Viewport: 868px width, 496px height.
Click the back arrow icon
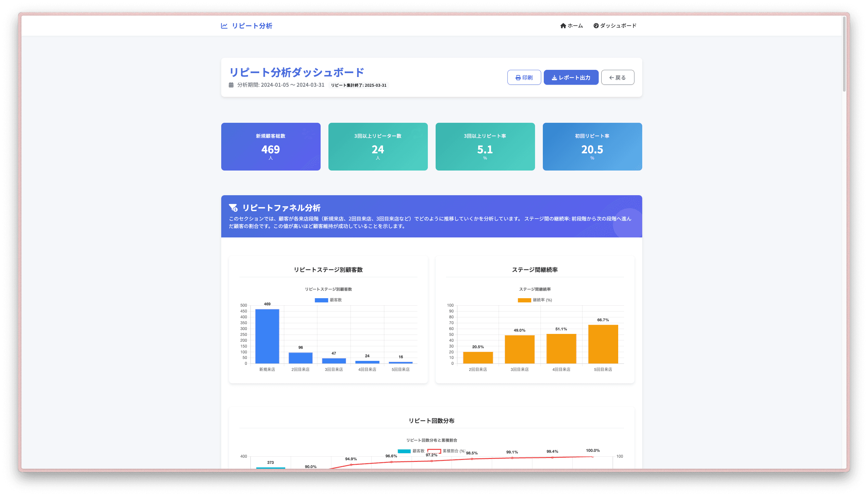point(611,78)
